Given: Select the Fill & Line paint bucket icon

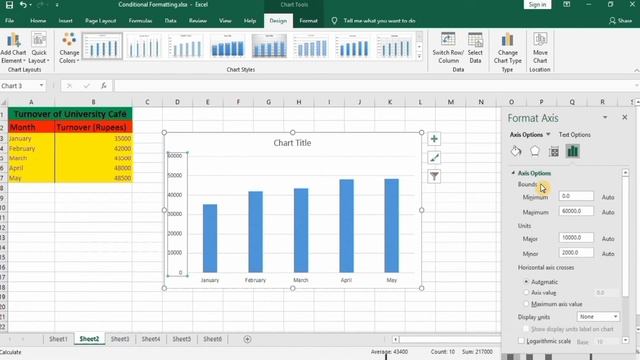Looking at the screenshot, I should point(516,151).
